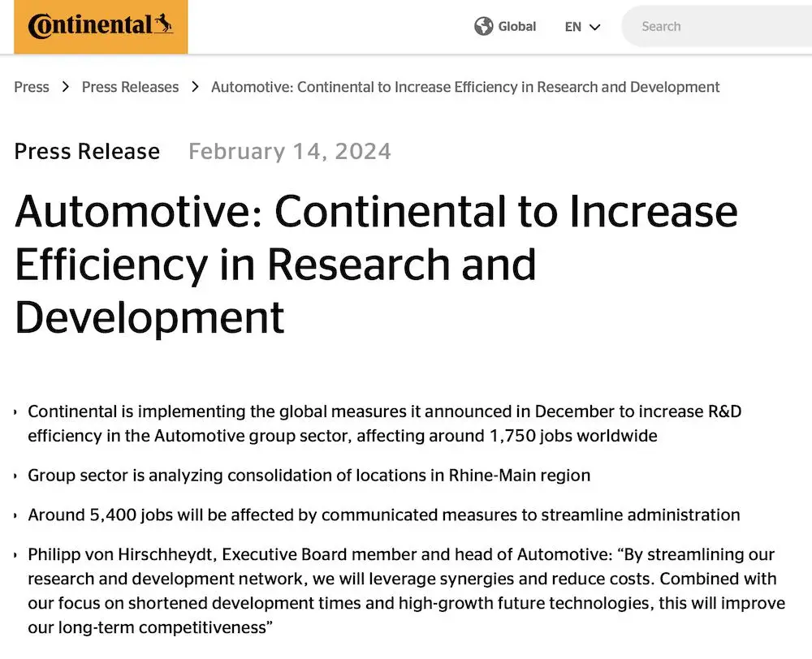The image size is (812, 659).
Task: Open the Global region selector text
Action: [x=516, y=26]
